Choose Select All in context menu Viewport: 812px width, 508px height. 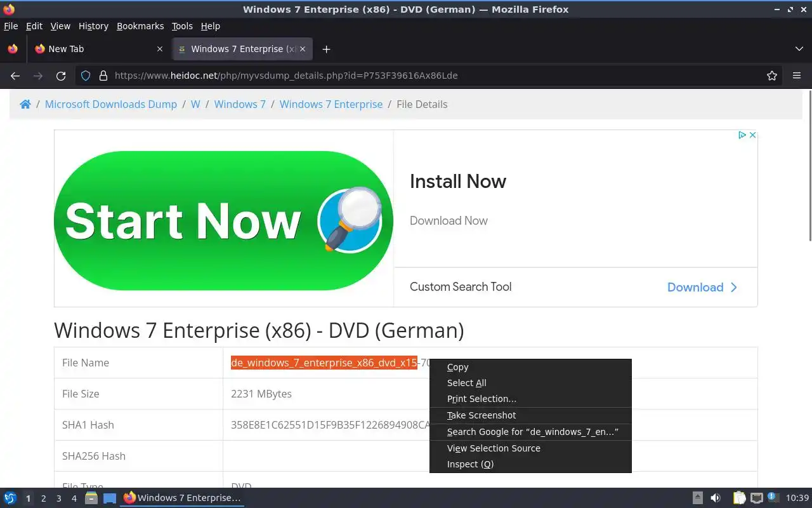tap(530, 383)
